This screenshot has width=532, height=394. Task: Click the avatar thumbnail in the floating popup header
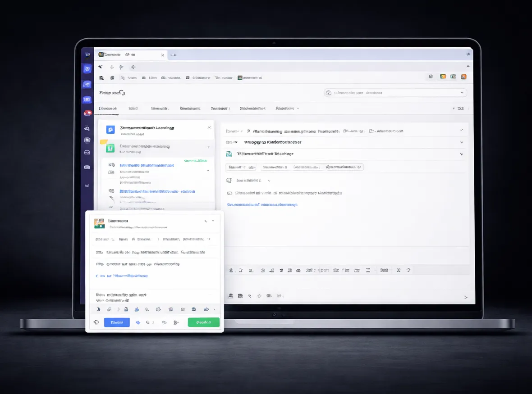coord(99,224)
